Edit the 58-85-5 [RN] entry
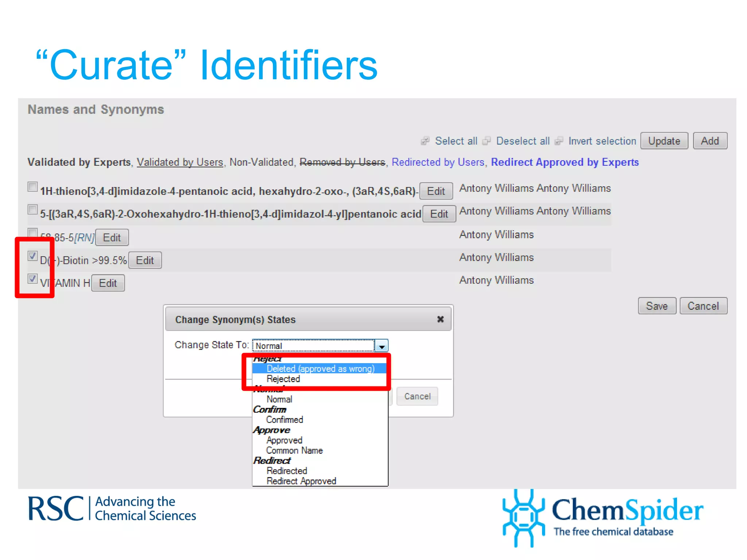 tap(112, 238)
